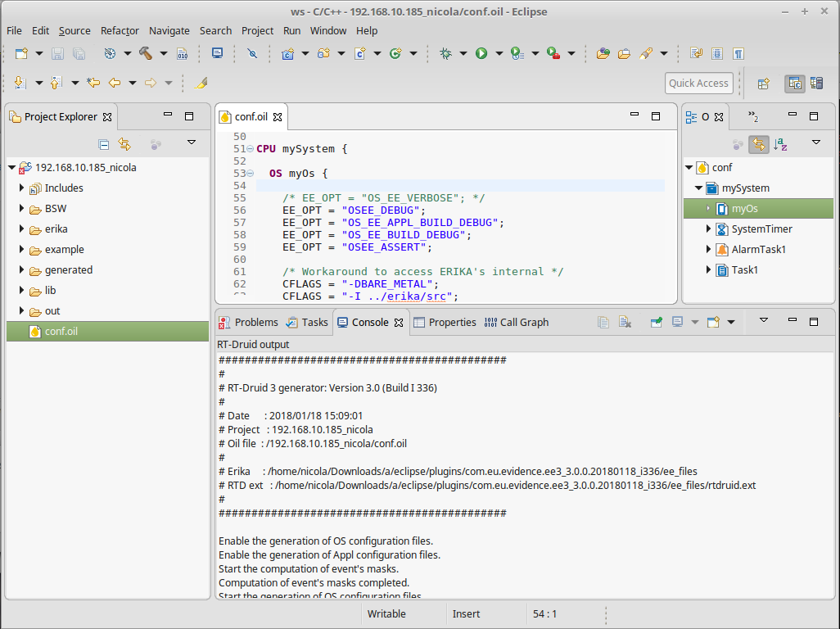Image resolution: width=840 pixels, height=629 pixels.
Task: Open the Run button dropdown arrow
Action: pos(499,53)
